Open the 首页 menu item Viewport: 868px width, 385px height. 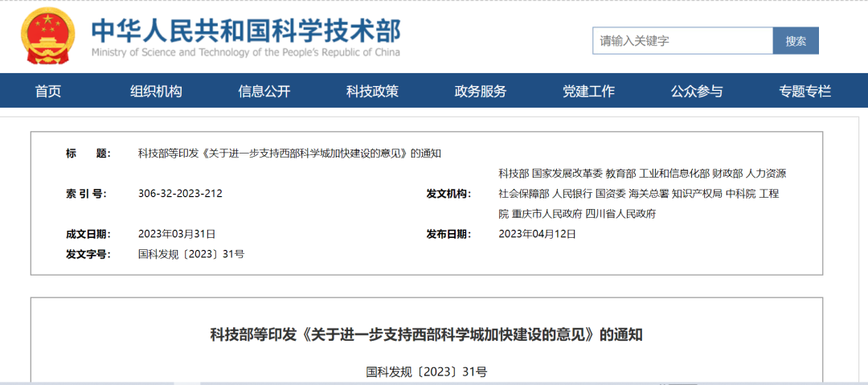[48, 92]
